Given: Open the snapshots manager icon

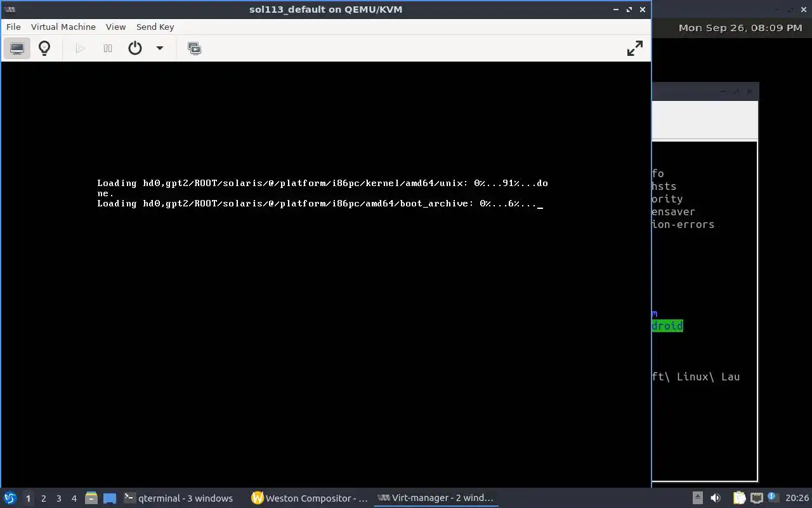Looking at the screenshot, I should point(195,48).
